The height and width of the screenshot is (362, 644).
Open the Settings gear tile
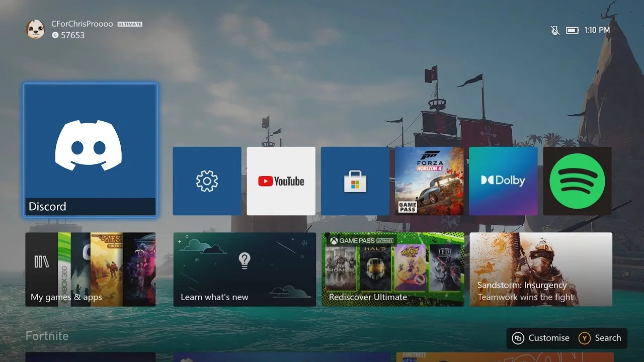point(207,181)
